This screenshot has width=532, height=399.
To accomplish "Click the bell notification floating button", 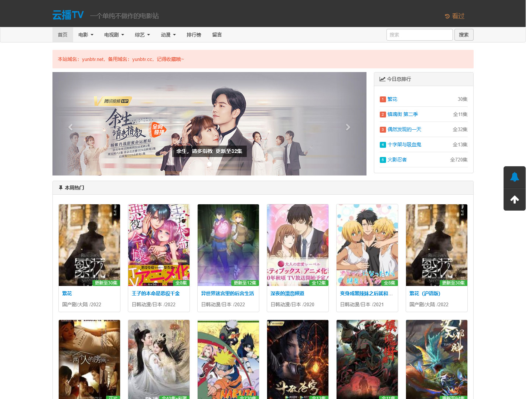I will click(x=515, y=177).
